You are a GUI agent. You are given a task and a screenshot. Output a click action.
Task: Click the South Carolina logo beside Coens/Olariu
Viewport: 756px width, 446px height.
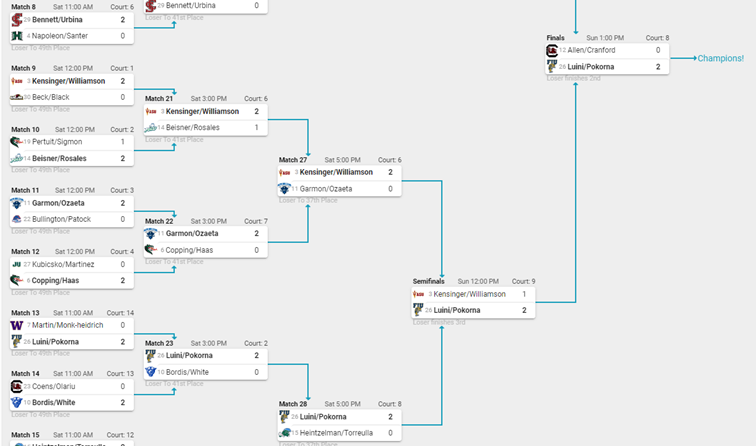click(16, 386)
